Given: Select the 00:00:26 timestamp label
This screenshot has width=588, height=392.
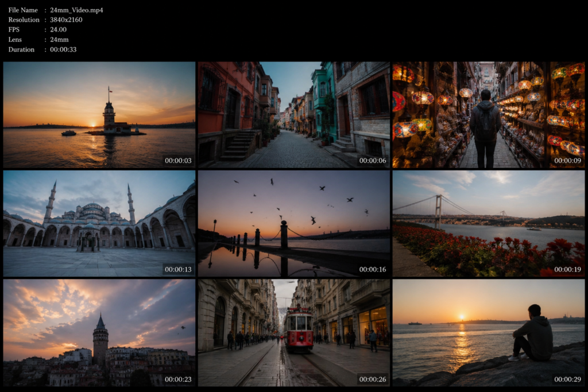Looking at the screenshot, I should click(x=373, y=379).
